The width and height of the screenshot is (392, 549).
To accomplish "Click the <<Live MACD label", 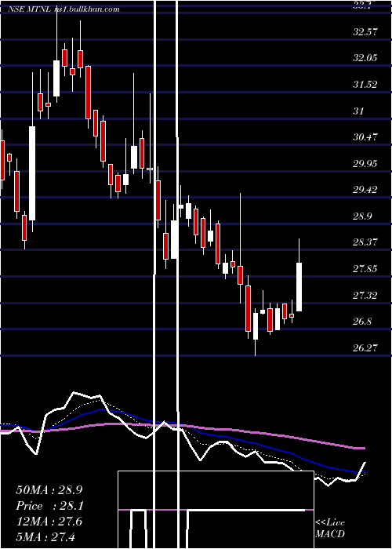I will tap(330, 528).
